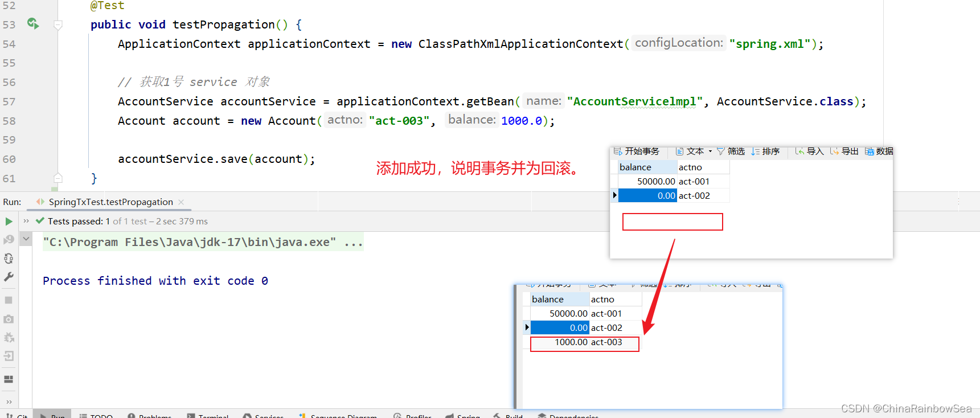Open the Sequence Diagram tool window tab
This screenshot has width=980, height=418.
[338, 415]
